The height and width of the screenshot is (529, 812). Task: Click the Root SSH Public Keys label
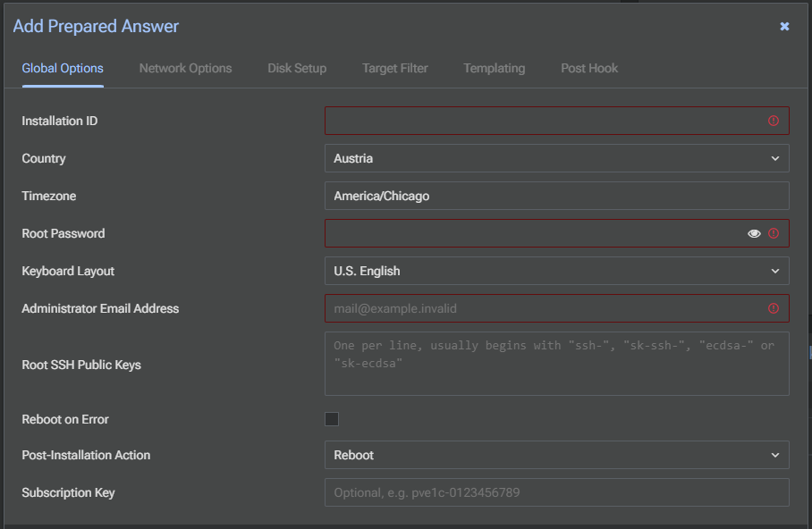tap(81, 365)
